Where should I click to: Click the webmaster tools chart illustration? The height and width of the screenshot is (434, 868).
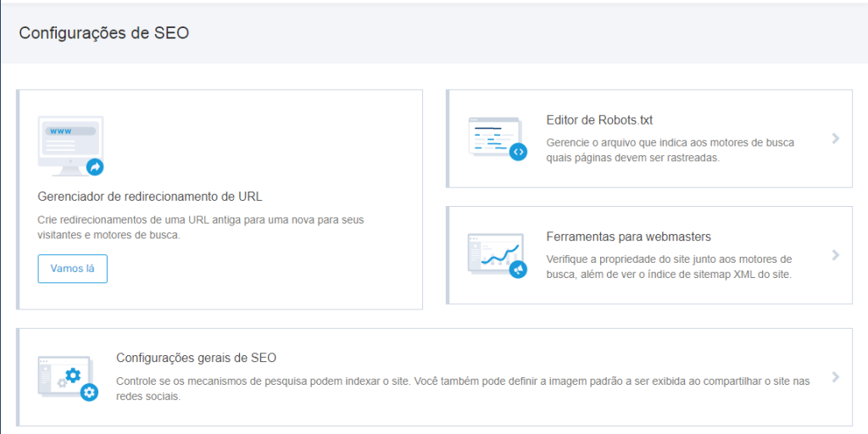[x=492, y=253]
